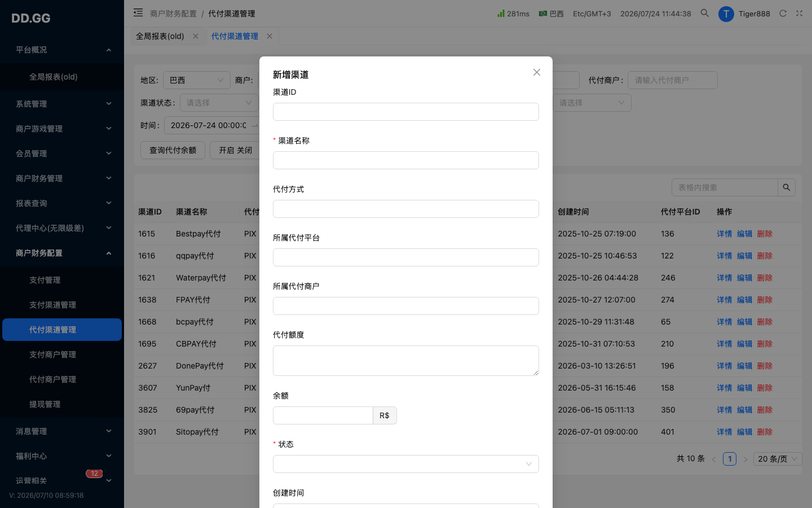
Task: Expand the 会员管理 menu
Action: [62, 154]
